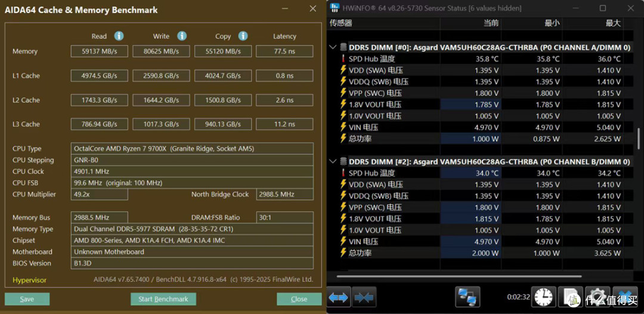Click the L1 Cache Read value 4974.5 GB/s
Screen dimensions: 644x314
pos(100,76)
